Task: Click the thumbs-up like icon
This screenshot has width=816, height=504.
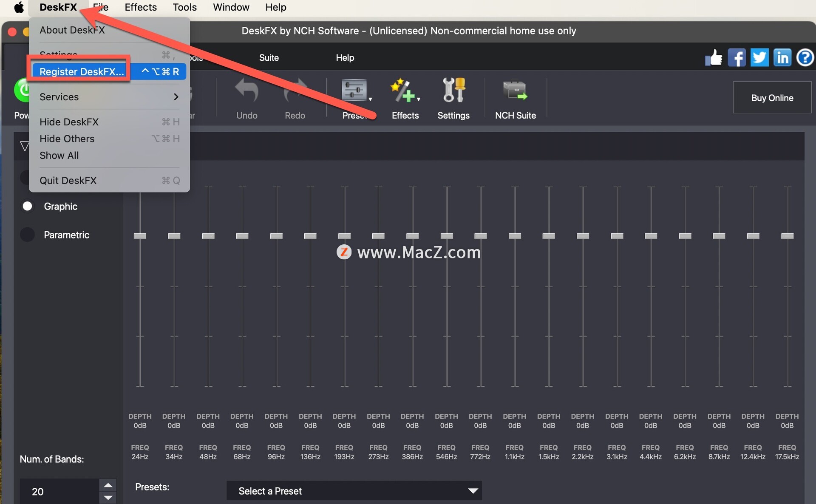Action: click(714, 57)
